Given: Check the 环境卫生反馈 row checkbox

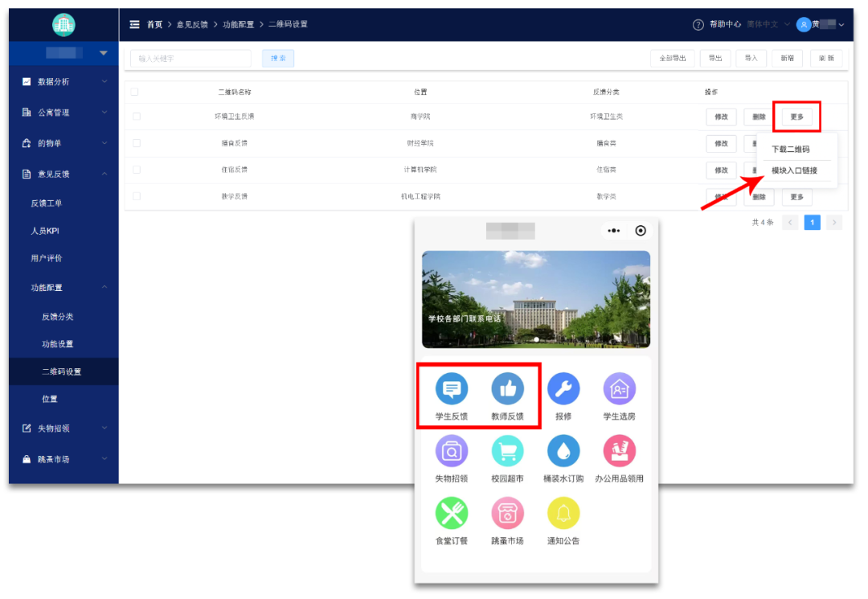Looking at the screenshot, I should (x=136, y=117).
